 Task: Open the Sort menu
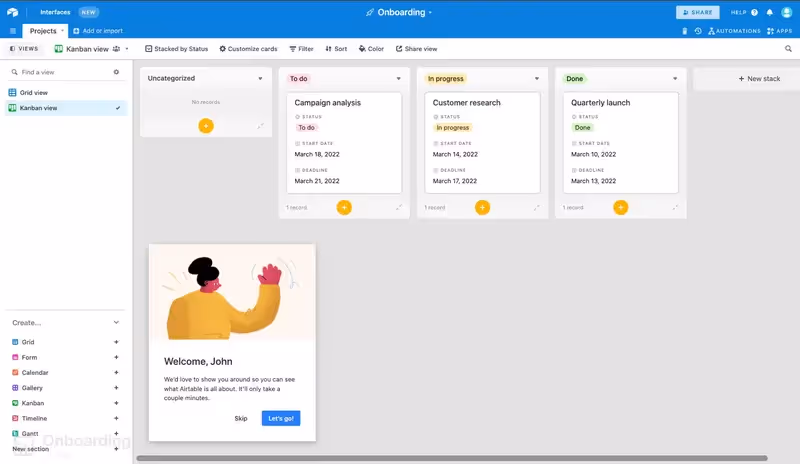(336, 49)
